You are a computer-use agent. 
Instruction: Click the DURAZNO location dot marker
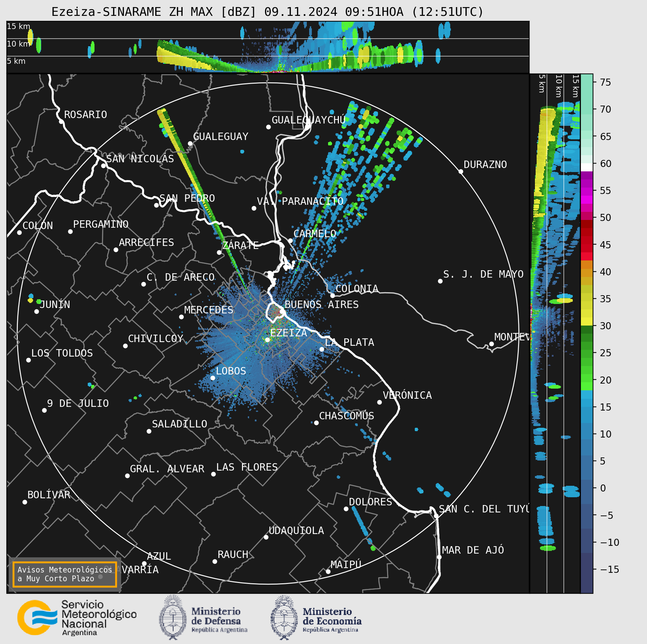click(x=461, y=172)
